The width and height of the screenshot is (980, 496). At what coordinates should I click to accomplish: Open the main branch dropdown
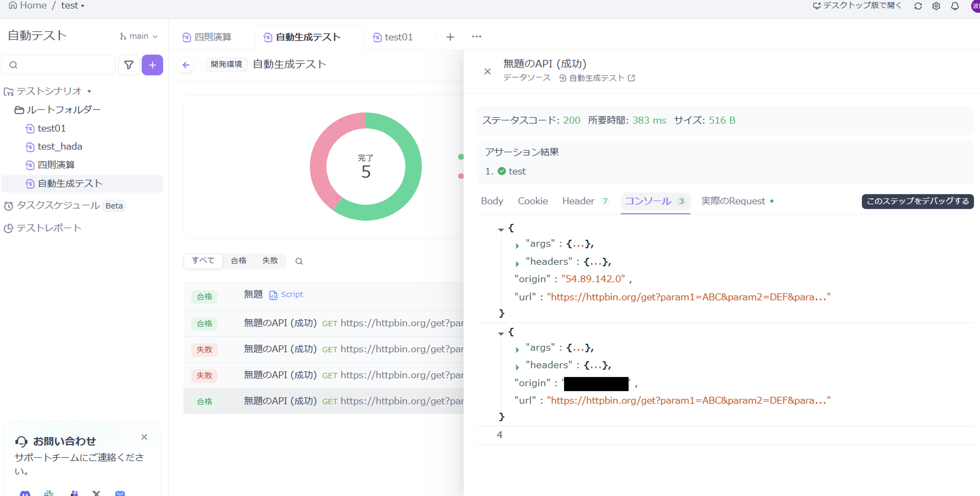click(x=139, y=36)
